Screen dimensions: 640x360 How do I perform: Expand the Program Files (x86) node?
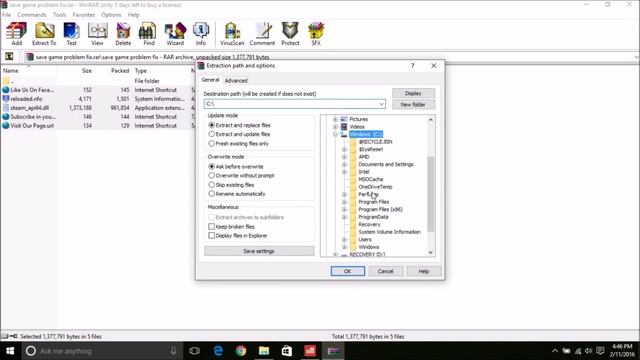point(344,209)
